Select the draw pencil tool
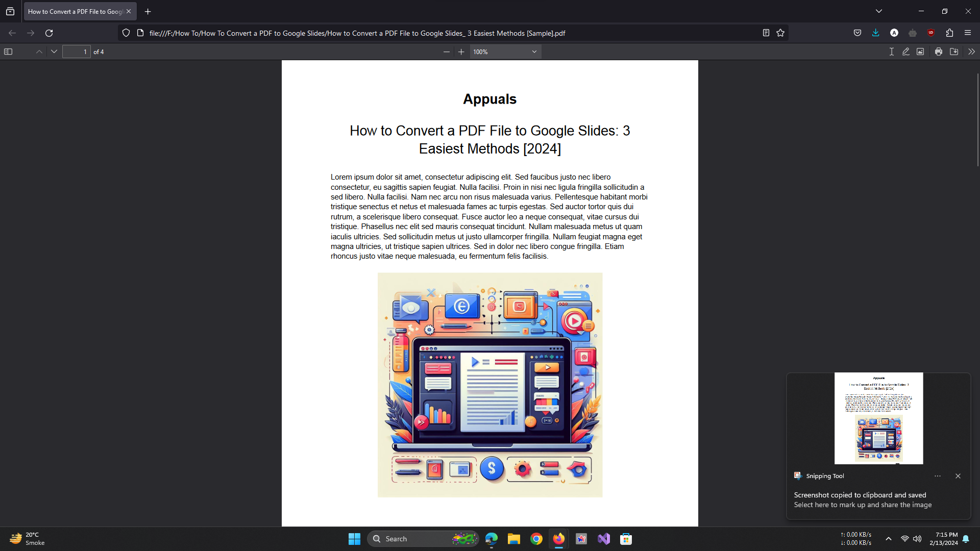The image size is (980, 551). [906, 52]
